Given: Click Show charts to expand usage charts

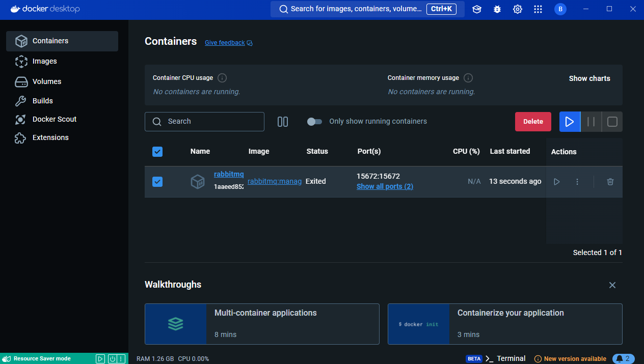Looking at the screenshot, I should (589, 78).
